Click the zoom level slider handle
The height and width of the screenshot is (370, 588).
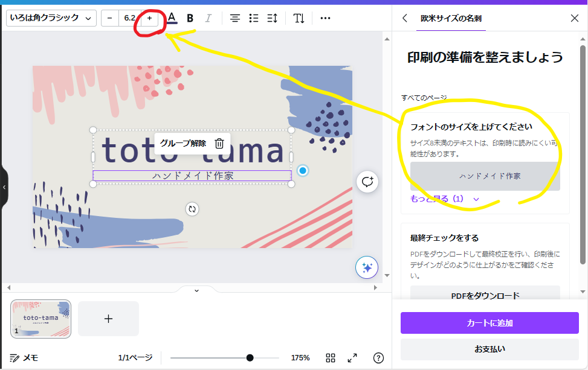(x=250, y=358)
